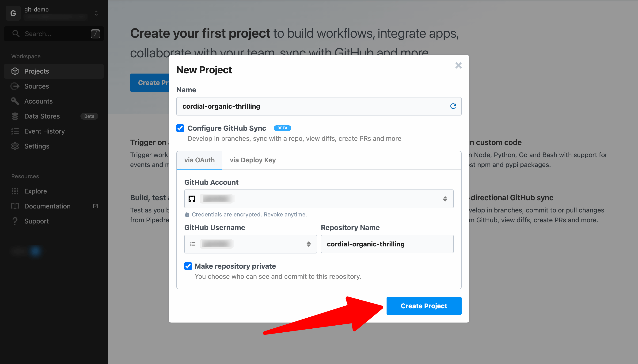Click the refresh icon next to project name
Screen dimensions: 638x364
coord(453,106)
